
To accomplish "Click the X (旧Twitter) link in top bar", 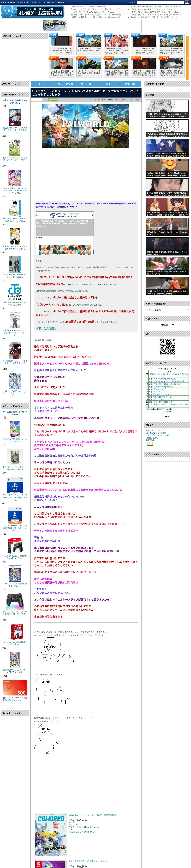I will click(x=24, y=2).
